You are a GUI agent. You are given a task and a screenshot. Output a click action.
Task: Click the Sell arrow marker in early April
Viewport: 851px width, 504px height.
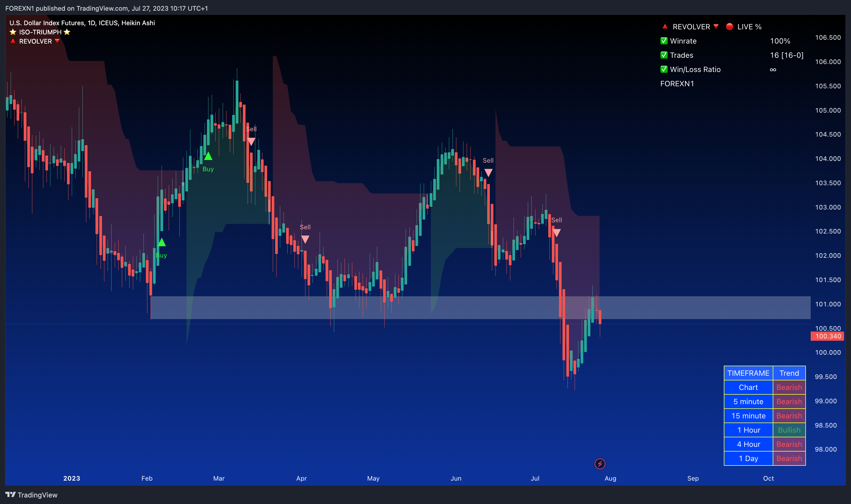305,239
